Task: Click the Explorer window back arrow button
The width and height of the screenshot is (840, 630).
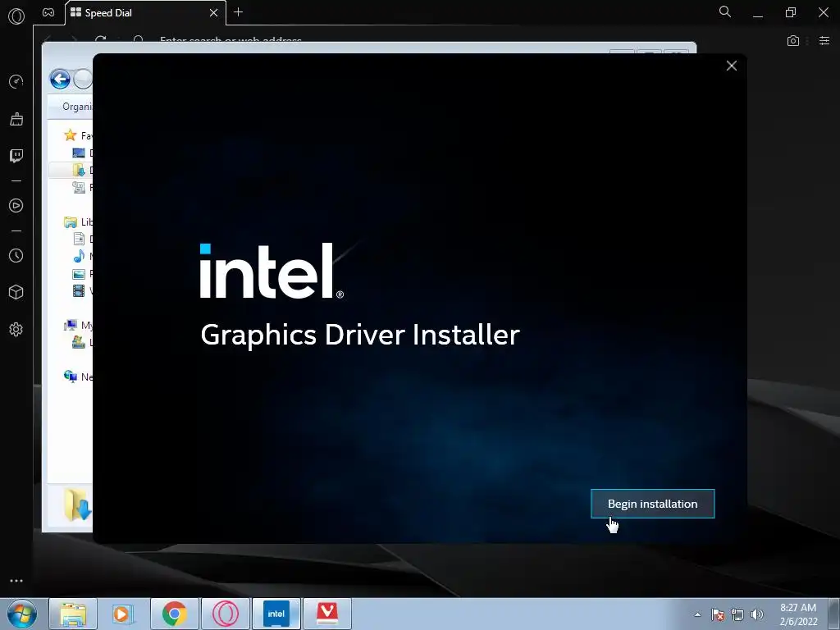Action: pos(60,80)
